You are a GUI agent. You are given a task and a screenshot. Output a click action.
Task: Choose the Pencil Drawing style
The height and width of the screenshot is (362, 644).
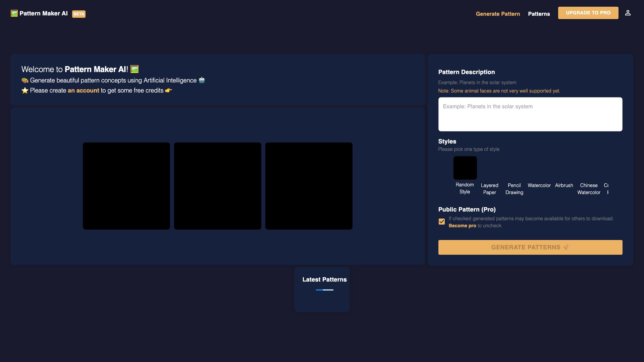coord(515,189)
